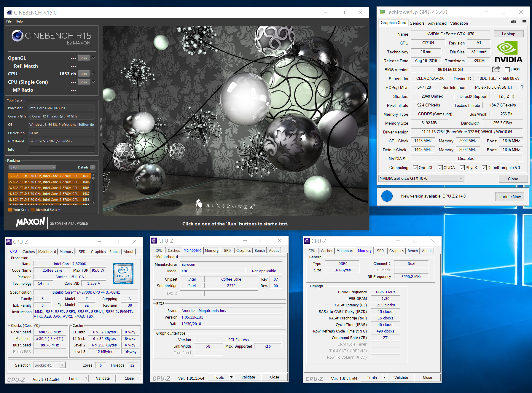Open the Graphics tab in the leftmost CPU-Z window
This screenshot has width=532, height=393.
[x=98, y=252]
